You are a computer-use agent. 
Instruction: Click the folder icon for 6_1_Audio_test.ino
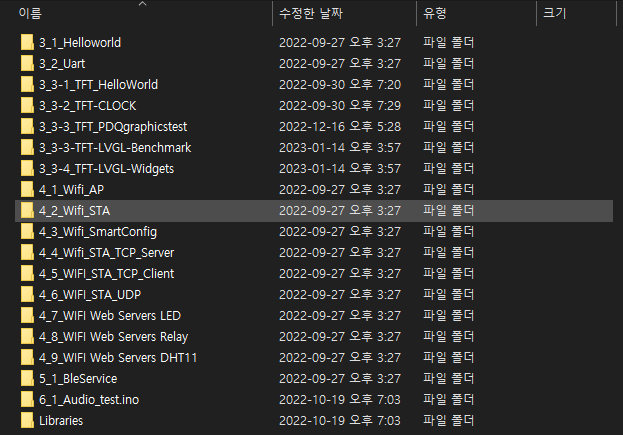pos(27,400)
